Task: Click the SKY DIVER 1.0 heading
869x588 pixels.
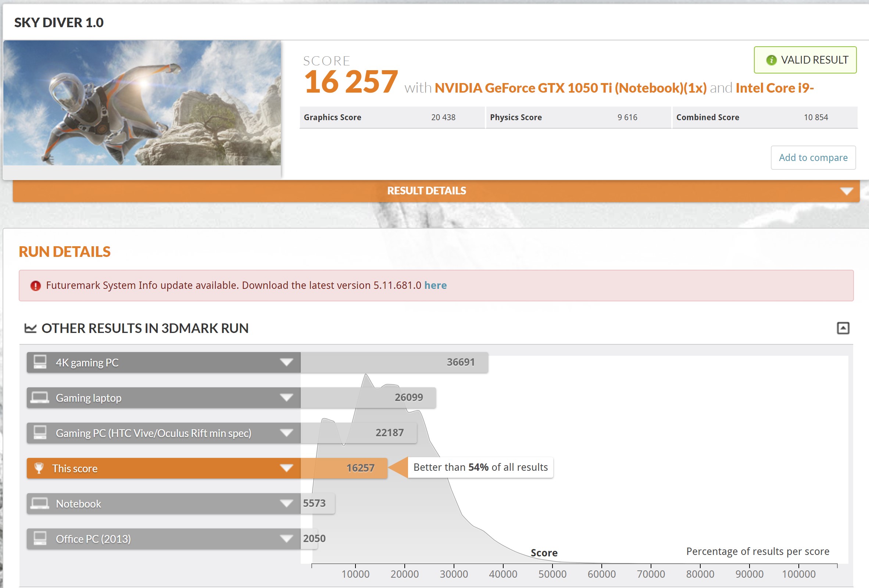Action: 59,22
